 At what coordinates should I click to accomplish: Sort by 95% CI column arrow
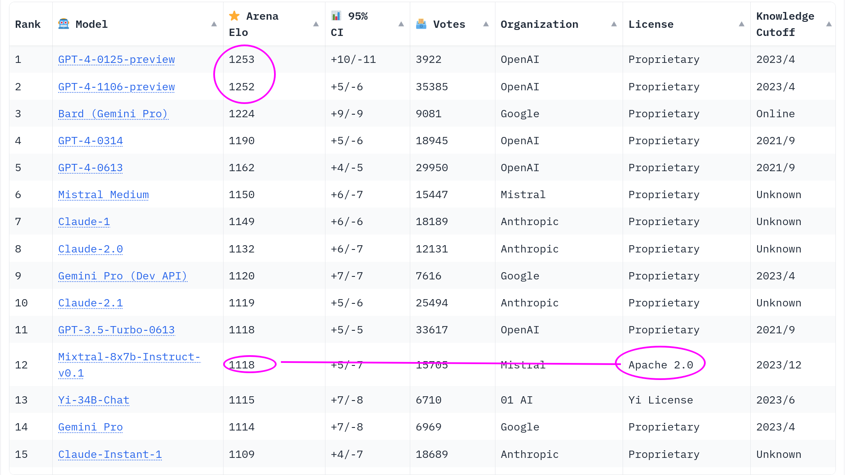tap(401, 24)
